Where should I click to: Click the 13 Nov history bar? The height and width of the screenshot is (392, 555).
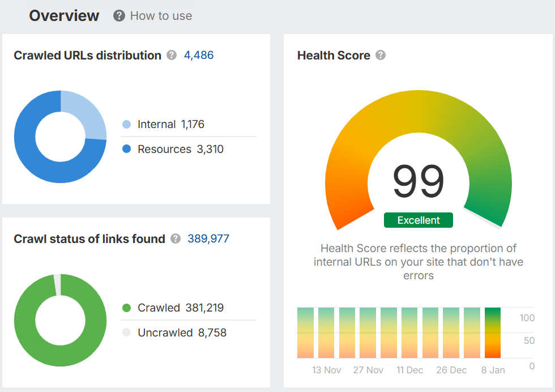[x=326, y=331]
